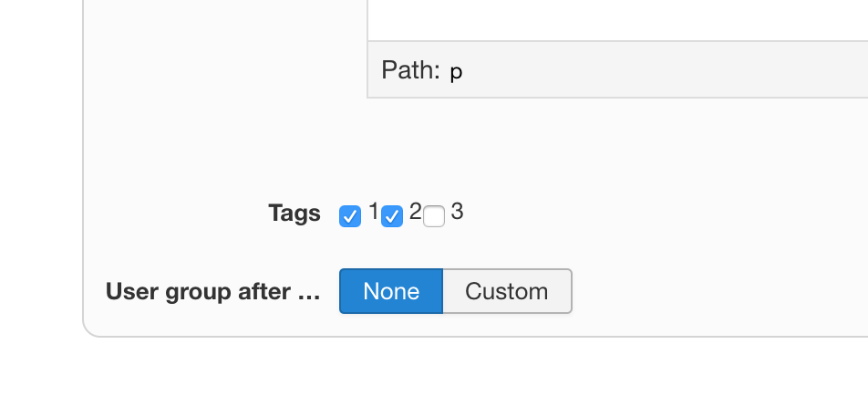Click the "Path:" text in status bar

pos(410,70)
